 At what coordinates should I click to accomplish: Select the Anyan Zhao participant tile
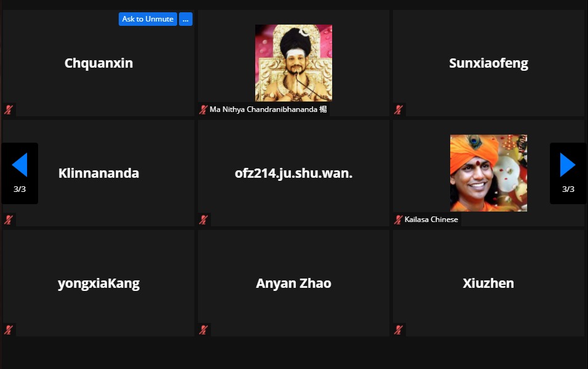point(293,284)
